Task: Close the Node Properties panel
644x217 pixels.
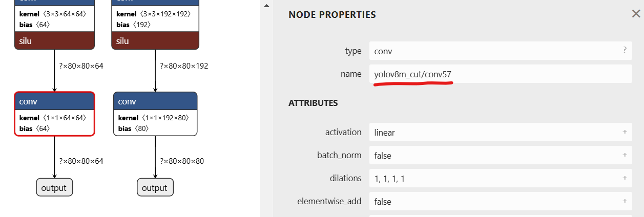Action: tap(636, 14)
